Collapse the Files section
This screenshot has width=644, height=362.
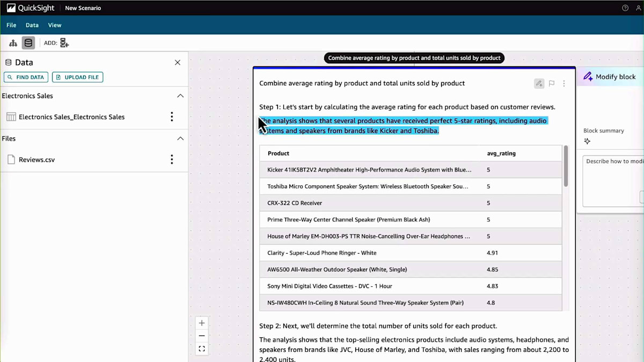click(180, 138)
